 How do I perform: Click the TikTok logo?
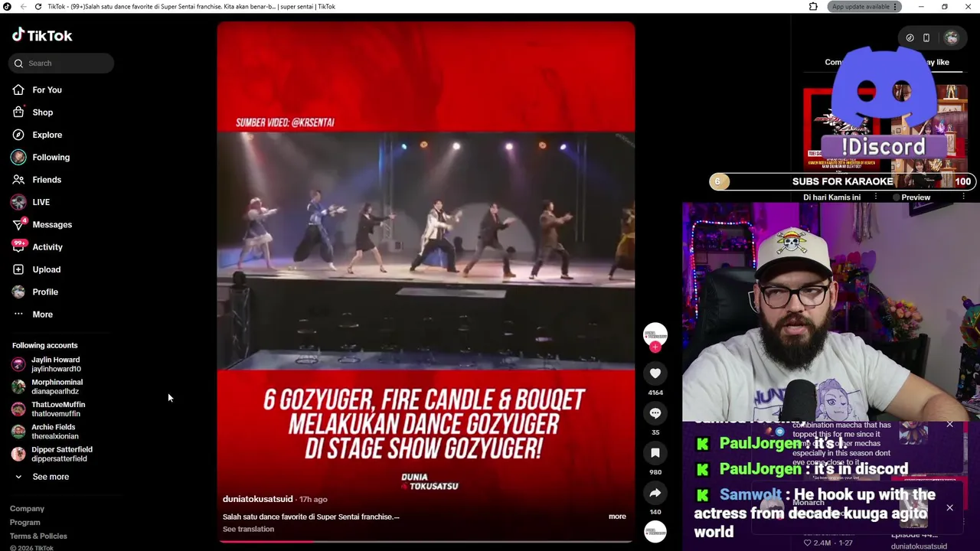(42, 35)
